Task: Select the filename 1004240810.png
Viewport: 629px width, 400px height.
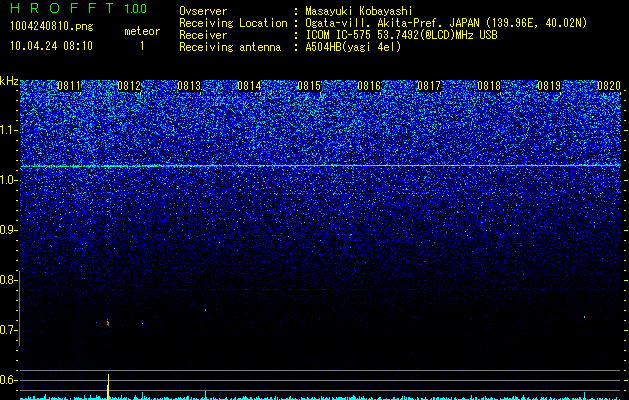Action: pyautogui.click(x=52, y=26)
